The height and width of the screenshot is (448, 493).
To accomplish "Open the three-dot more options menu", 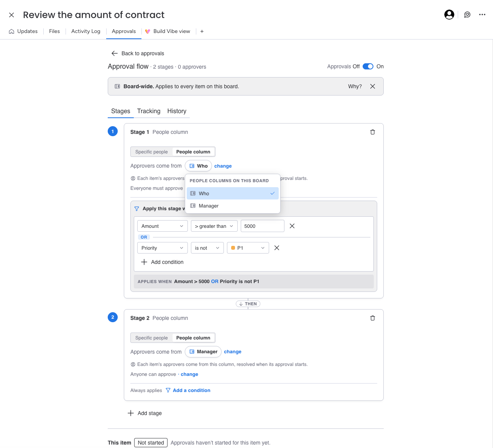I will click(x=482, y=15).
